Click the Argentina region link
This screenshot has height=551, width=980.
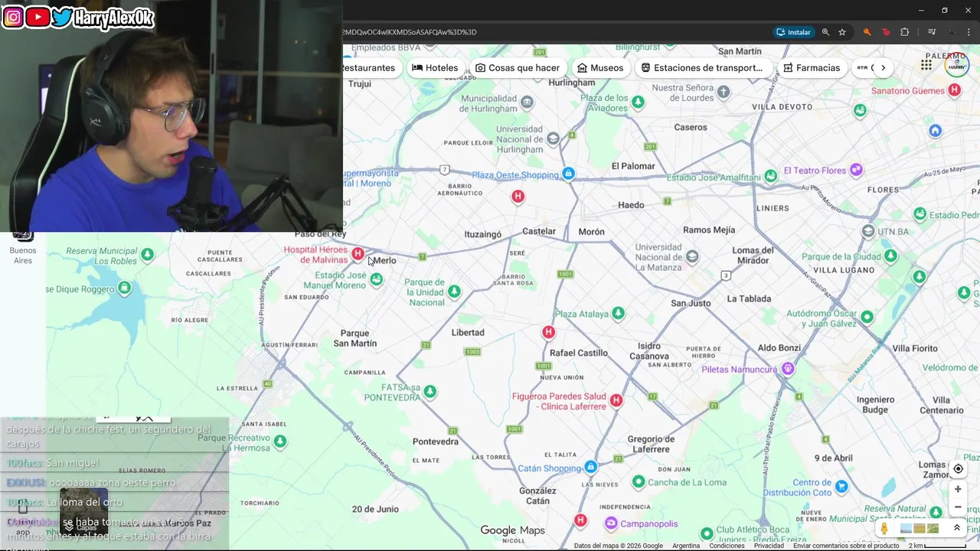(686, 546)
